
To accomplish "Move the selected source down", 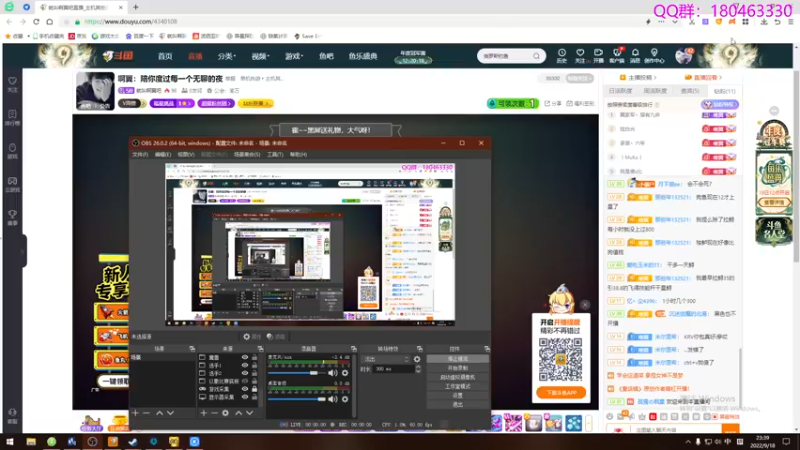I will [249, 413].
